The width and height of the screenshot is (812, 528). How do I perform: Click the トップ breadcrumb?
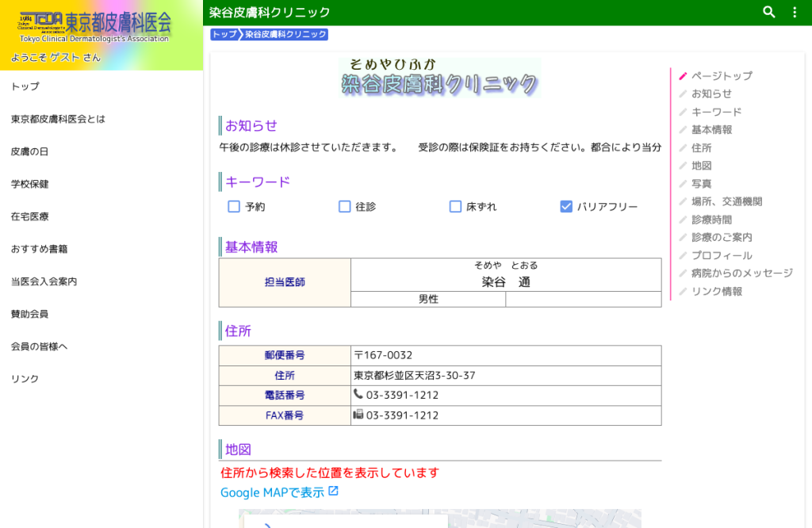[x=224, y=34]
